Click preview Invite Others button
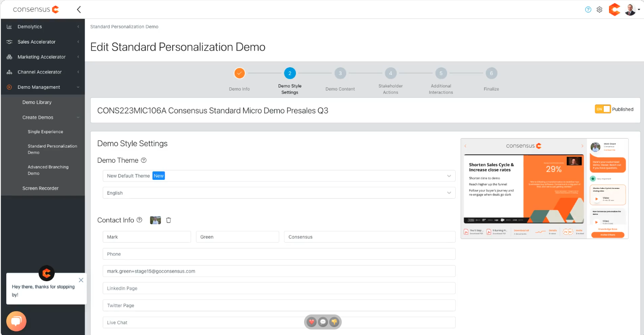 pyautogui.click(x=608, y=235)
